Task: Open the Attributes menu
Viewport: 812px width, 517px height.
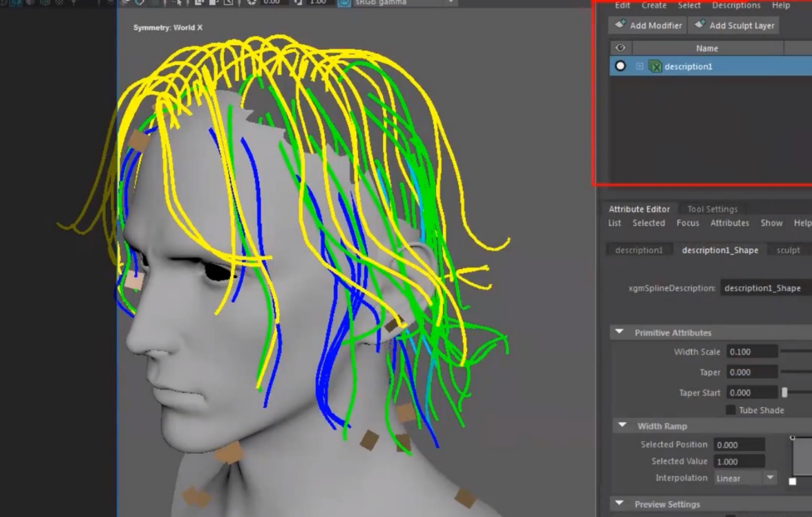Action: [x=729, y=223]
